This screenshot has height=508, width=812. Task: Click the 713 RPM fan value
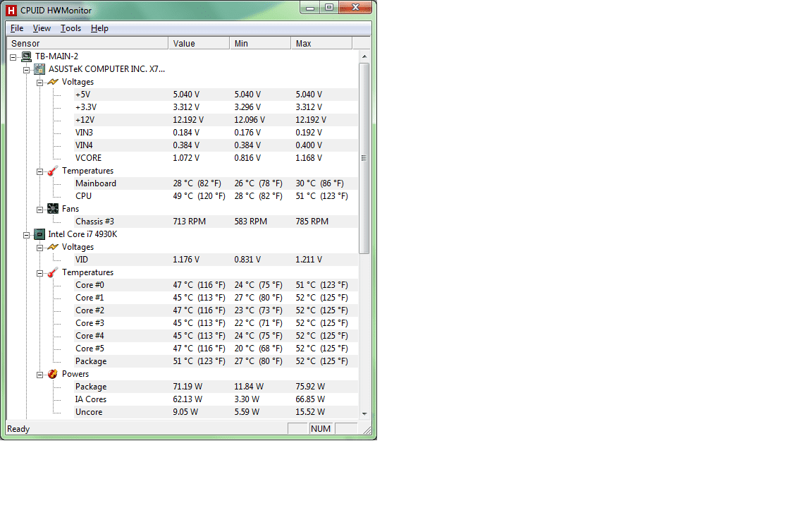coord(189,222)
